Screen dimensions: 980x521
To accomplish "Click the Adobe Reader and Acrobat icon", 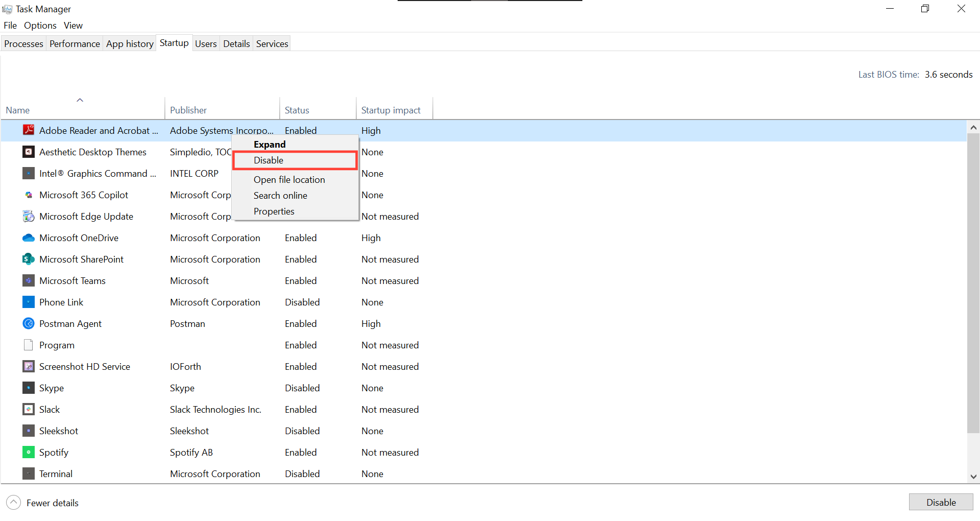I will pos(29,130).
